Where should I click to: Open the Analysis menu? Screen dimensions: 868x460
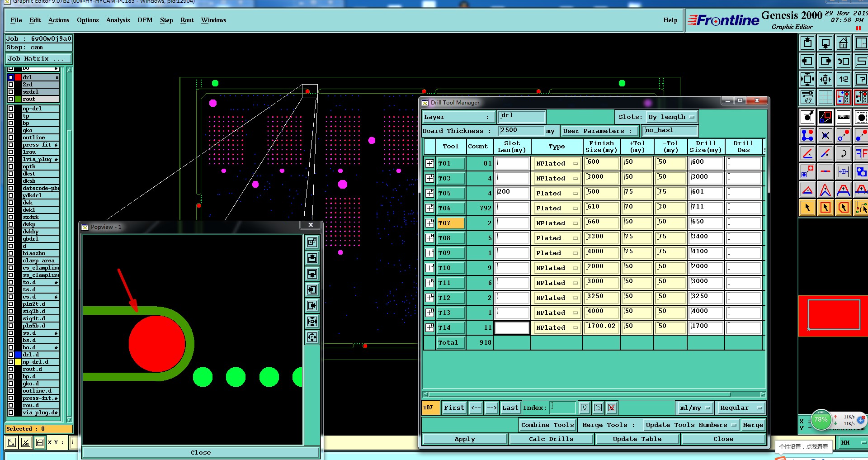(118, 20)
